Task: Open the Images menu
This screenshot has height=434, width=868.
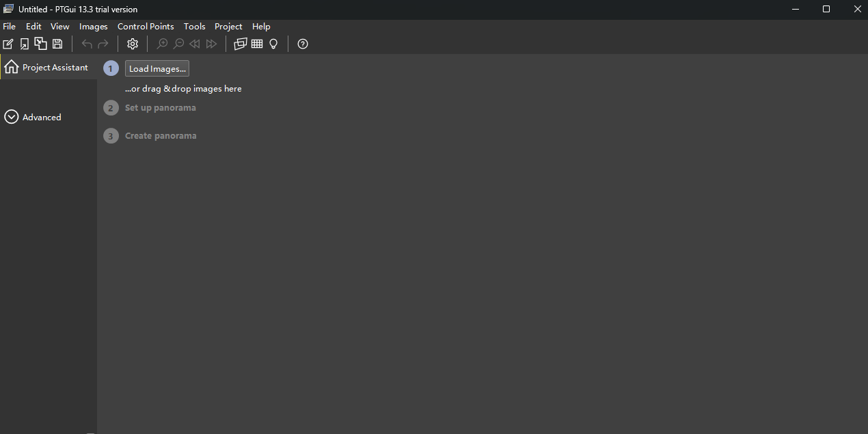Action: (94, 27)
